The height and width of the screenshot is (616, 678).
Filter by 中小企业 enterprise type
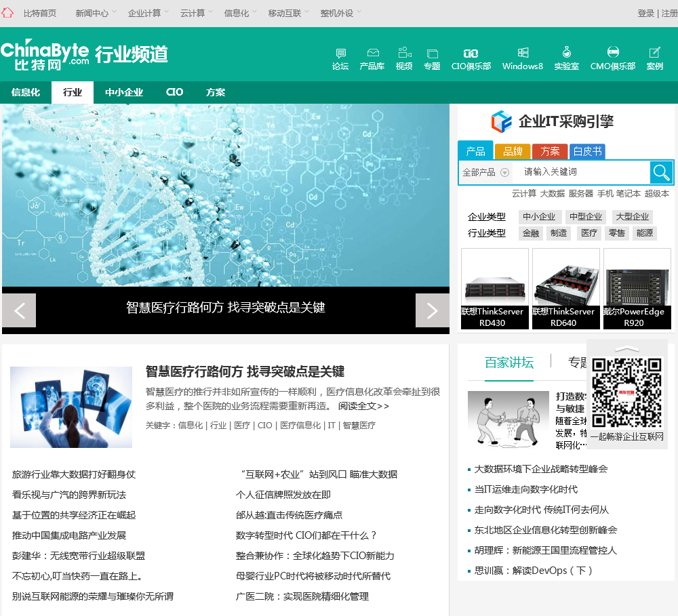tap(539, 217)
